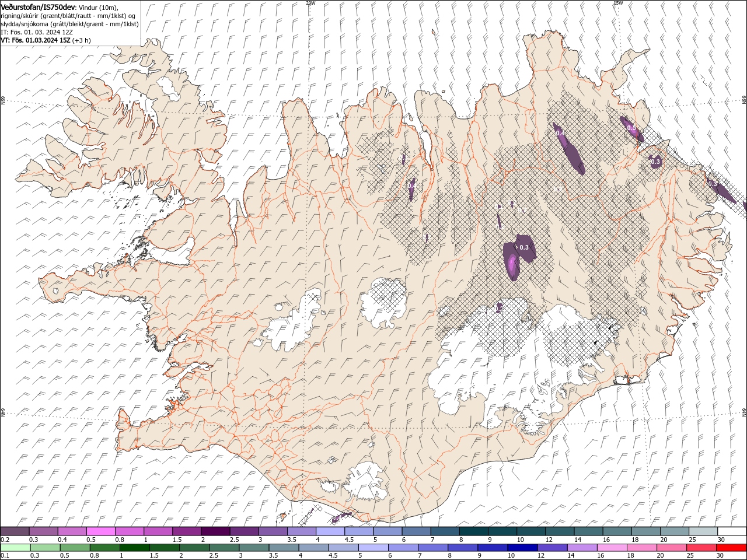Pick the darkest green 1 swatch, lower scale
Image resolution: width=747 pixels, height=560 pixels.
tap(134, 547)
